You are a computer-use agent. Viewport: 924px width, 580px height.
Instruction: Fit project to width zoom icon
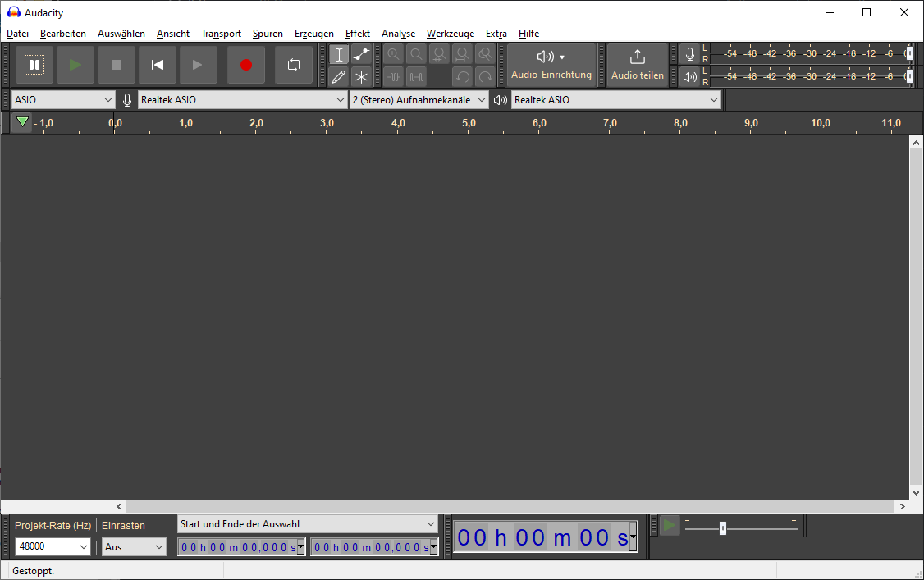coord(462,55)
